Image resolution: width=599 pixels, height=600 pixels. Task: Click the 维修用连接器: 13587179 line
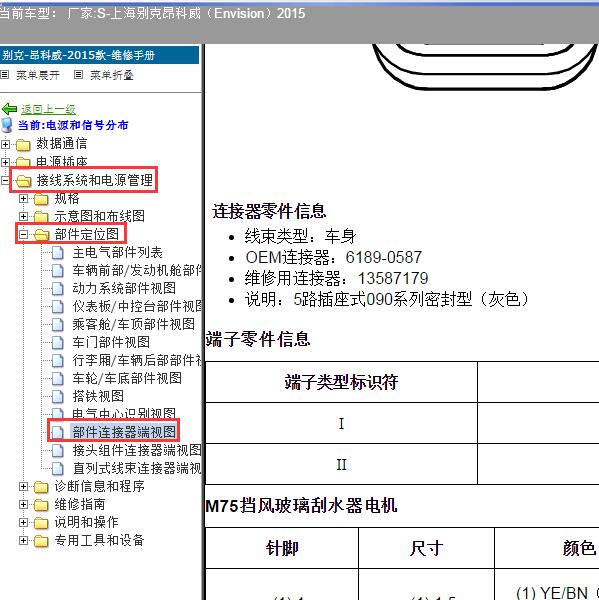(336, 278)
